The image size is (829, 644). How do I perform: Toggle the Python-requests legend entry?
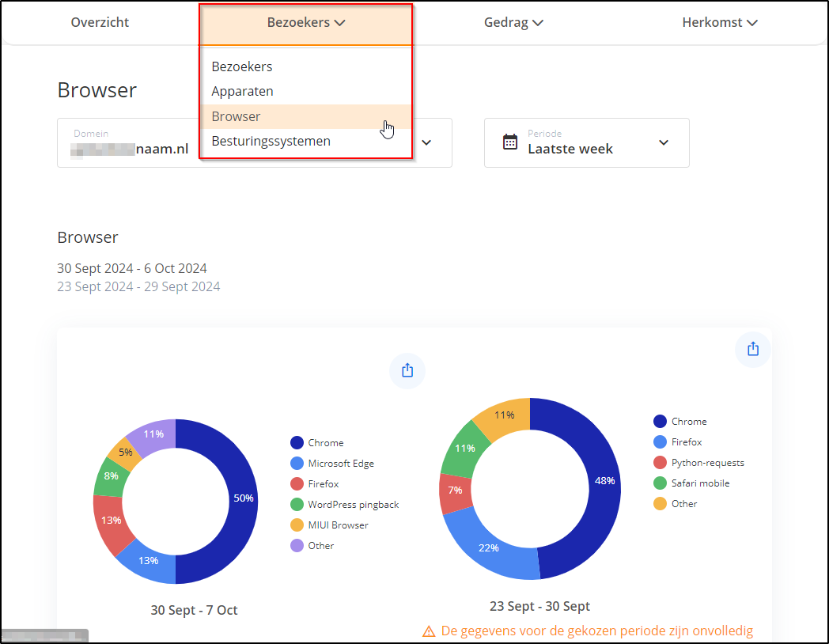pos(707,463)
